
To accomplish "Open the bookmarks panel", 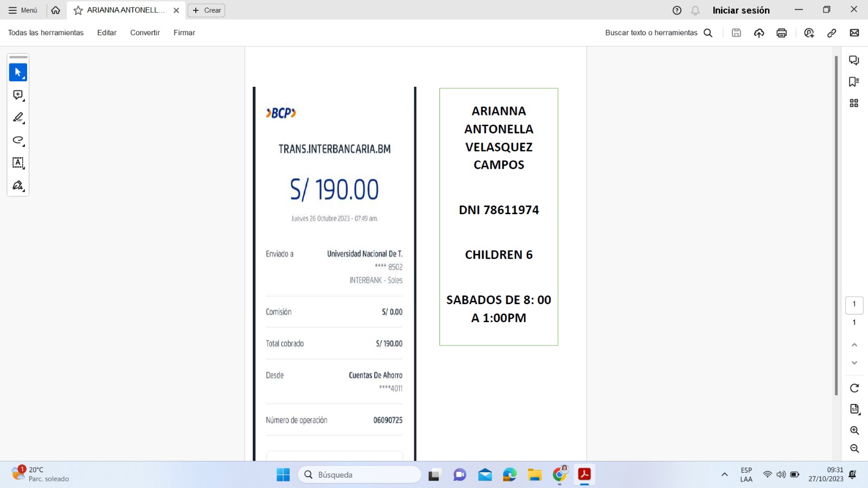I will 854,82.
